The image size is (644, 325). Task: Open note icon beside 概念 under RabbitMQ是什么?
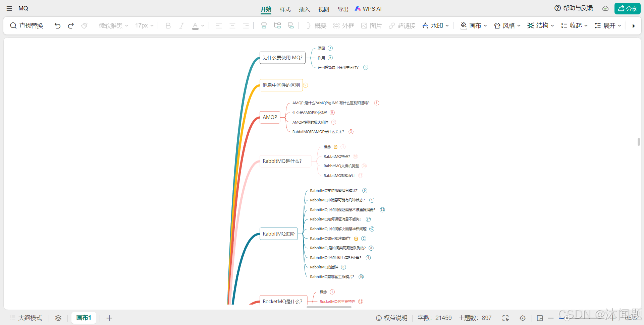point(335,147)
